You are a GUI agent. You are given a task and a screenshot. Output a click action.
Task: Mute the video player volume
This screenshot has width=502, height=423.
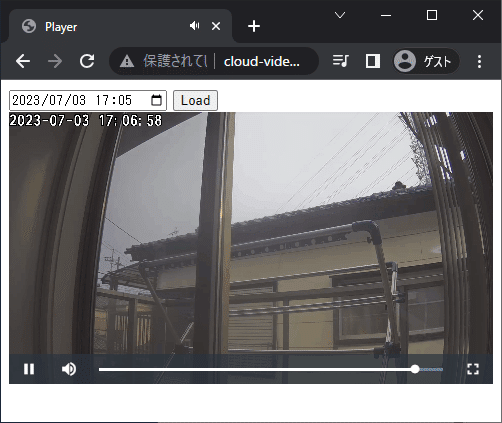point(69,369)
